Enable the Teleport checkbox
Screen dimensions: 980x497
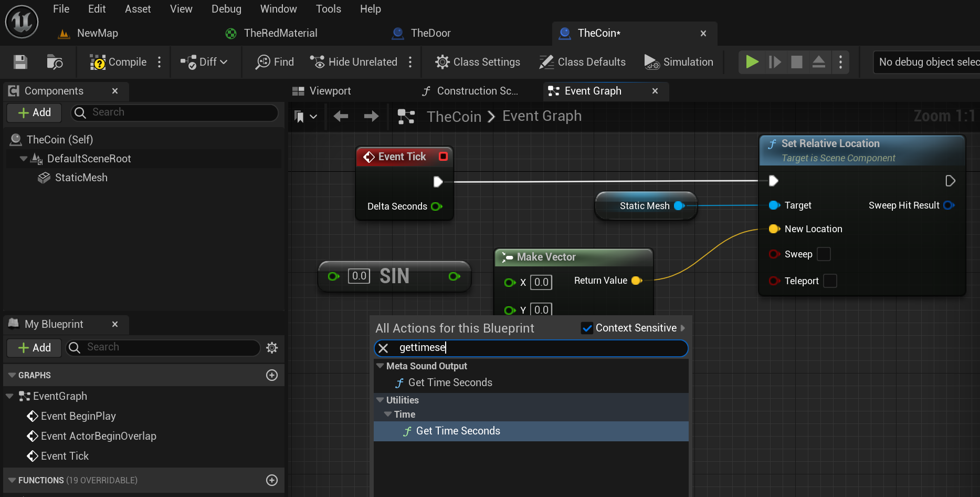(830, 281)
